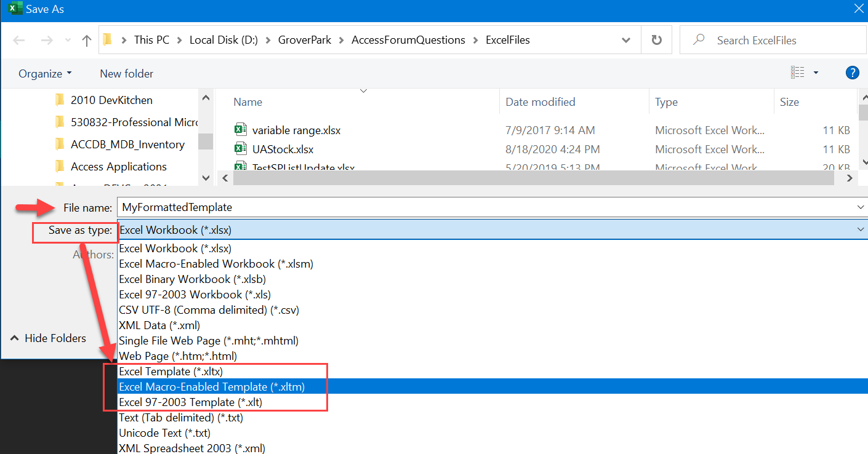Image resolution: width=868 pixels, height=454 pixels.
Task: Open the recent locations chevron beside Forward
Action: 68,41
